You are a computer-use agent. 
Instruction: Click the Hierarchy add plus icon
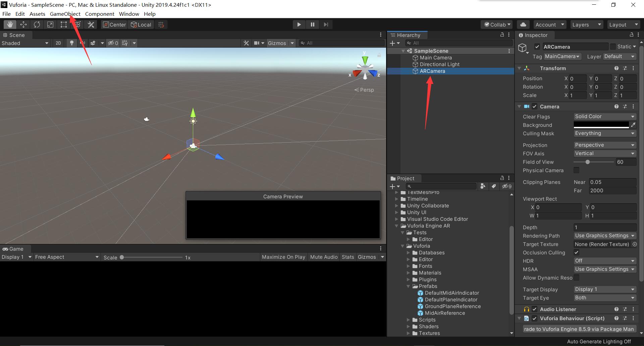click(392, 43)
